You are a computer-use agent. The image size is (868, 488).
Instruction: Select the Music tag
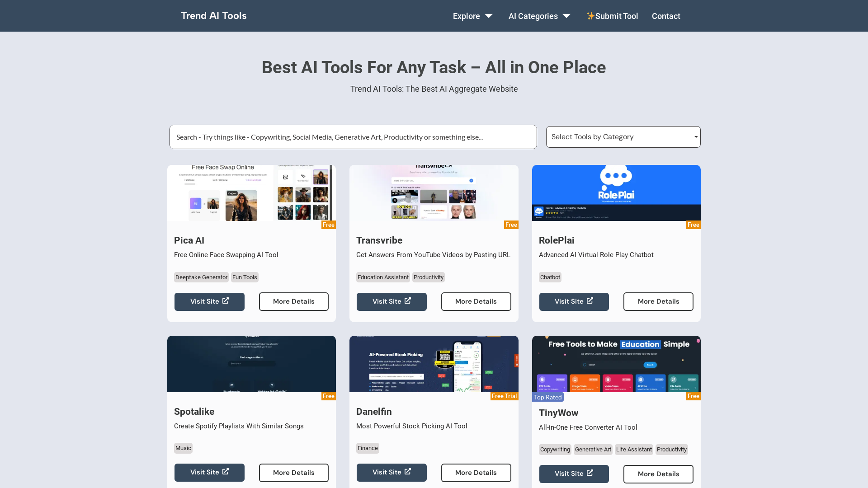coord(183,448)
